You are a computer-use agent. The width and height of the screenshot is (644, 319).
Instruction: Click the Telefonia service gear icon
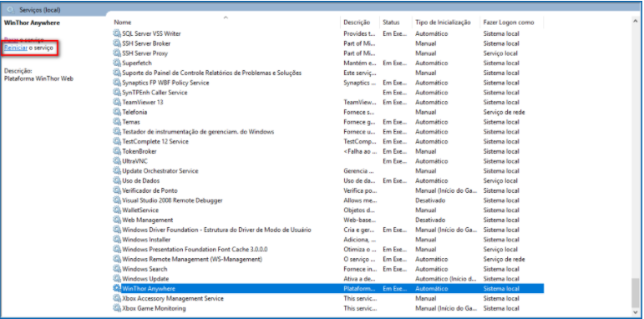tap(117, 112)
